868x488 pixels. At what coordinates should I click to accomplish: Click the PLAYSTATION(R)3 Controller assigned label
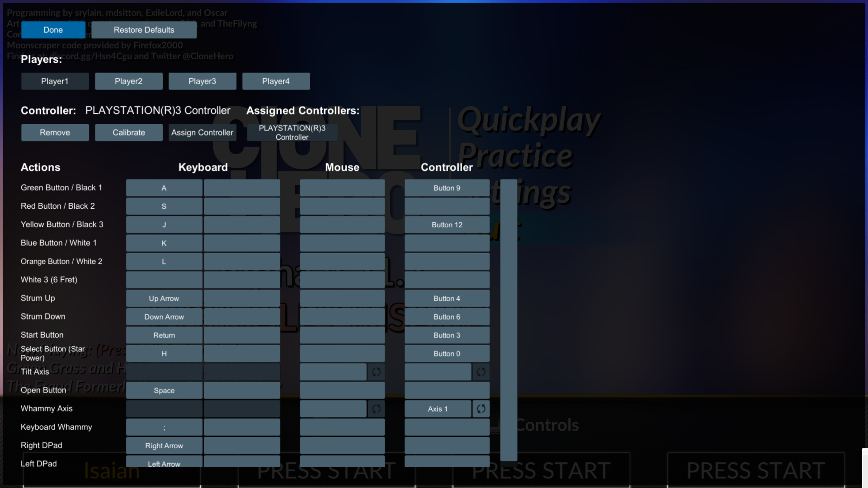(x=292, y=132)
